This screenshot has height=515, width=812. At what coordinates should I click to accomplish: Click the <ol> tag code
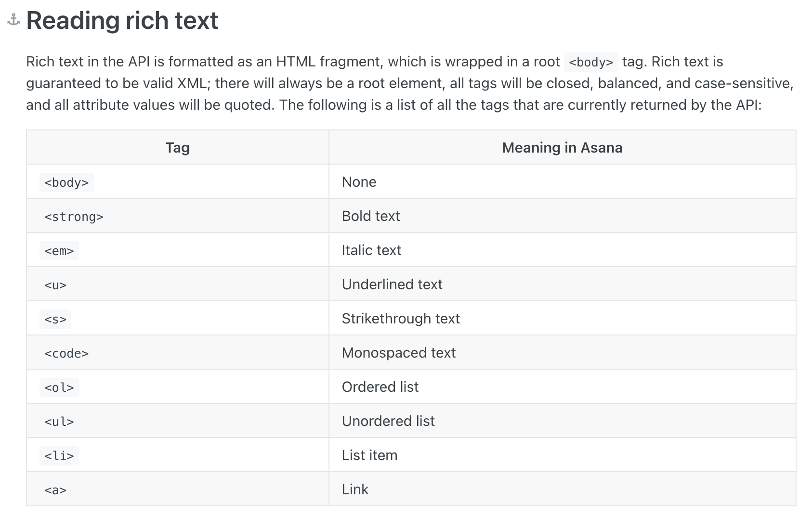pos(59,387)
